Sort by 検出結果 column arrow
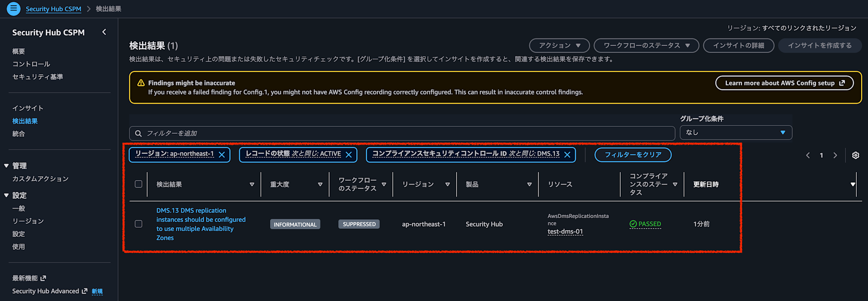 coord(252,185)
